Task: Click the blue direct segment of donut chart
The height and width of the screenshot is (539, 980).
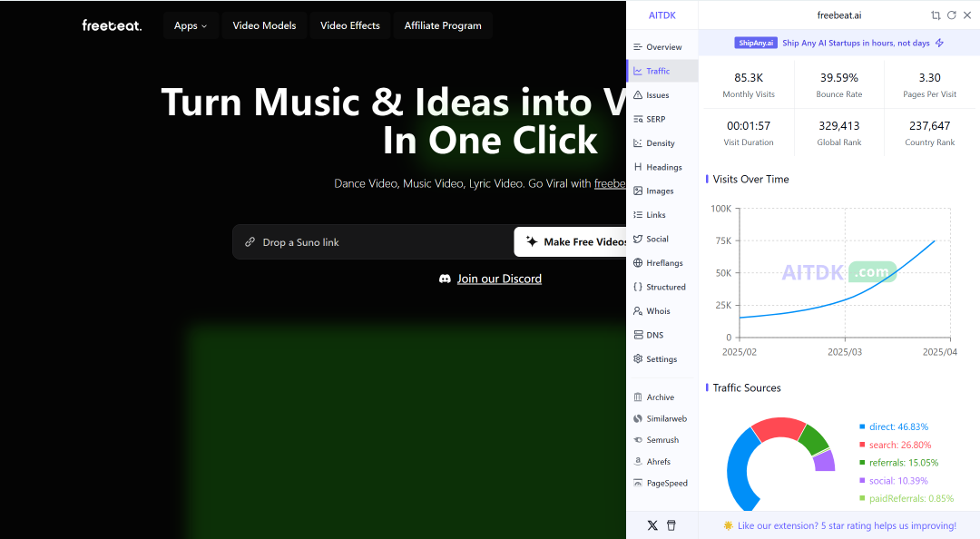Action: (x=738, y=470)
